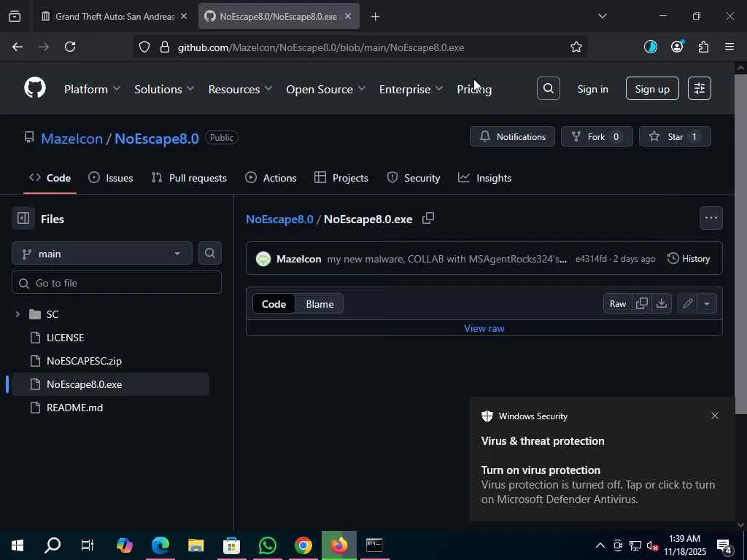Viewport: 747px width, 560px height.
Task: Fork the repository with Fork button
Action: [597, 136]
